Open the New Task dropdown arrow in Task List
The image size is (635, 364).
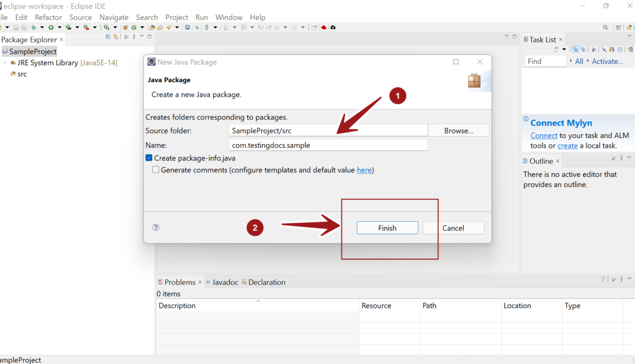click(564, 50)
